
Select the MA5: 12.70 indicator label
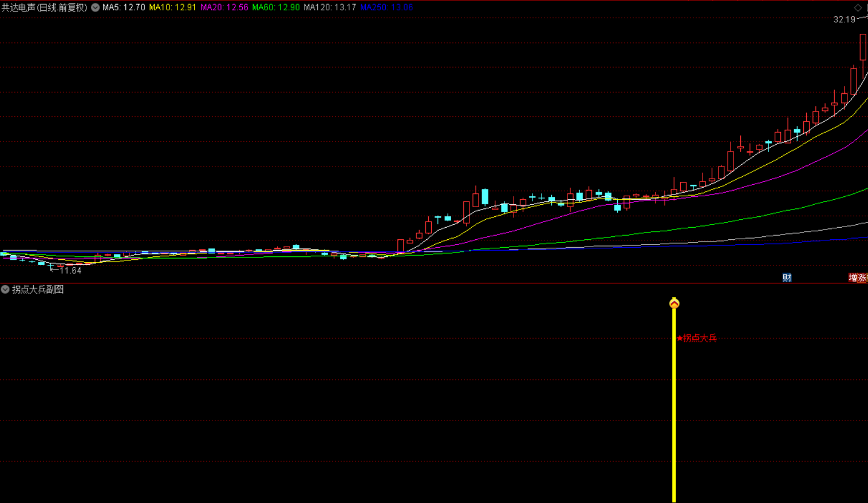pyautogui.click(x=124, y=7)
